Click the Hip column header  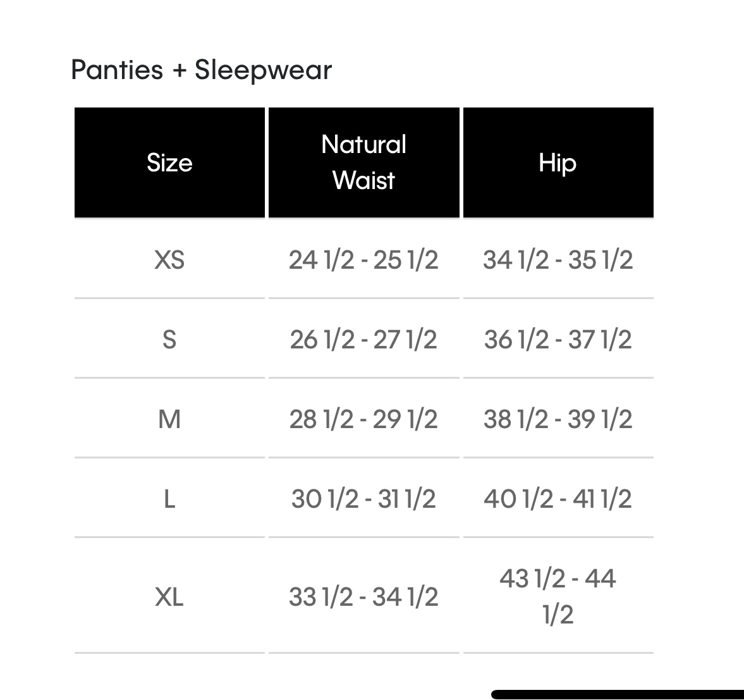tap(558, 163)
